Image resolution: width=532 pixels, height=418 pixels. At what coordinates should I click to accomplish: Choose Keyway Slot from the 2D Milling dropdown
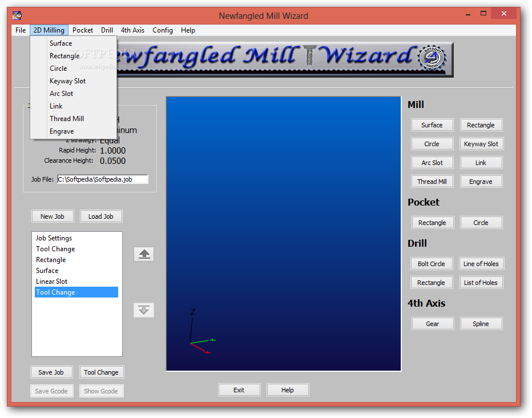pyautogui.click(x=74, y=81)
